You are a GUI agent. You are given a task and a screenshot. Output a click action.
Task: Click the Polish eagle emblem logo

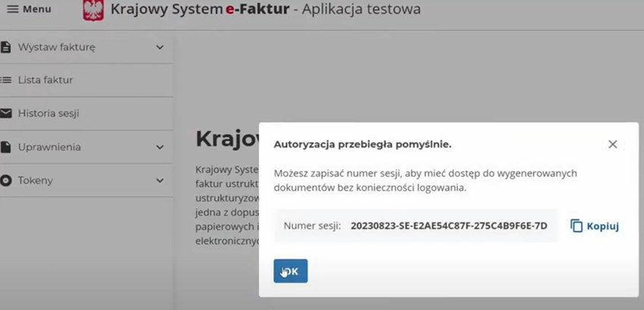pyautogui.click(x=93, y=10)
